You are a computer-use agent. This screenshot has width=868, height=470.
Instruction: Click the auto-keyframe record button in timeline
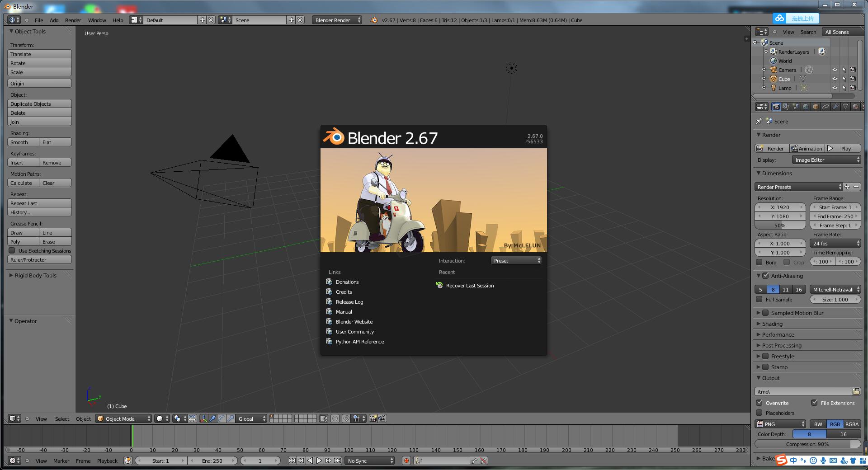click(x=406, y=461)
